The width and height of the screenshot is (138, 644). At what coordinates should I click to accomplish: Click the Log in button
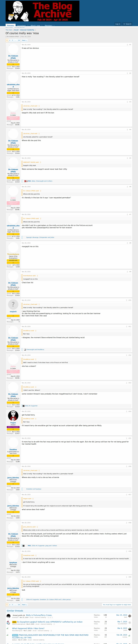point(118,24)
